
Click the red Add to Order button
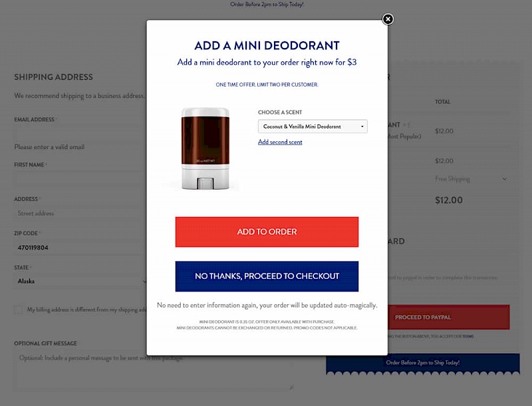pyautogui.click(x=267, y=232)
